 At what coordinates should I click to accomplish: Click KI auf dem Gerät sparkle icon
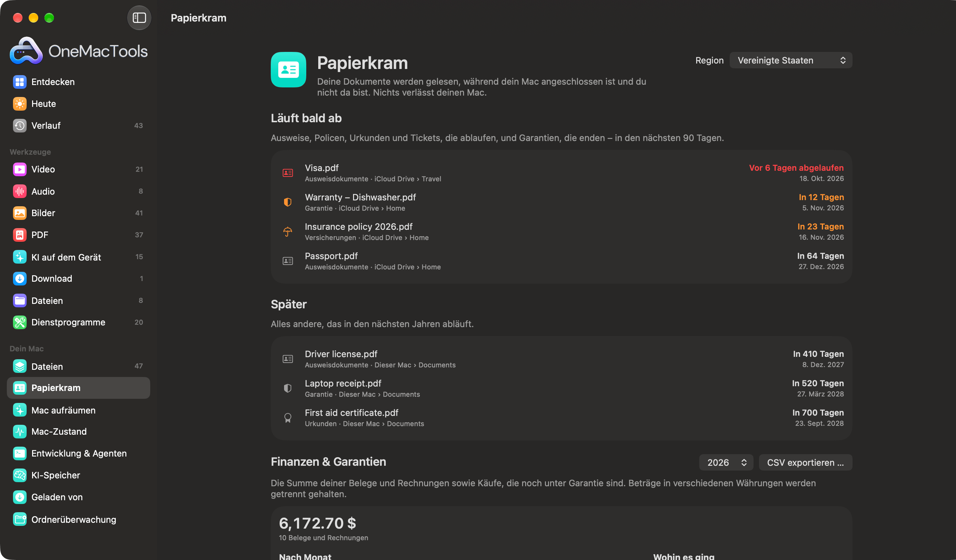click(x=19, y=257)
